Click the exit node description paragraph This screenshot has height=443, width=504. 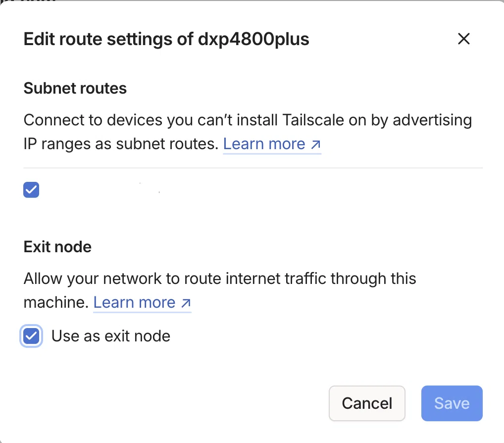pyautogui.click(x=220, y=290)
